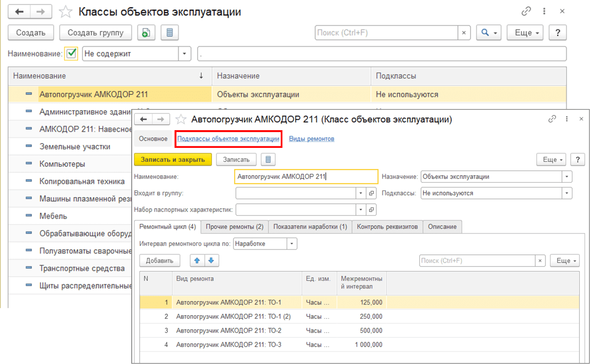Click row icon beside Мебель
The image size is (590, 364).
pos(29,216)
